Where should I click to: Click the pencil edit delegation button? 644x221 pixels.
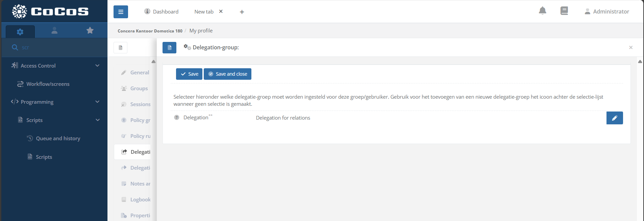[614, 118]
